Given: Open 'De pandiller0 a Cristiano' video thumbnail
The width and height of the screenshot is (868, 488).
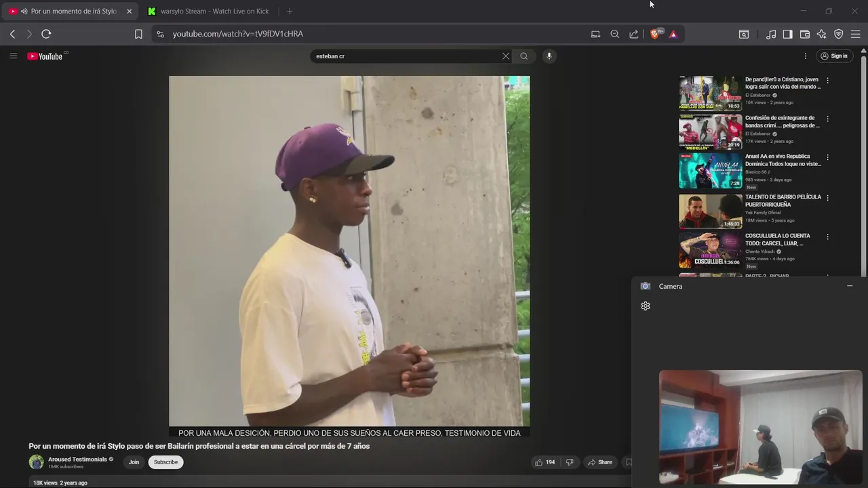Looking at the screenshot, I should pyautogui.click(x=710, y=93).
